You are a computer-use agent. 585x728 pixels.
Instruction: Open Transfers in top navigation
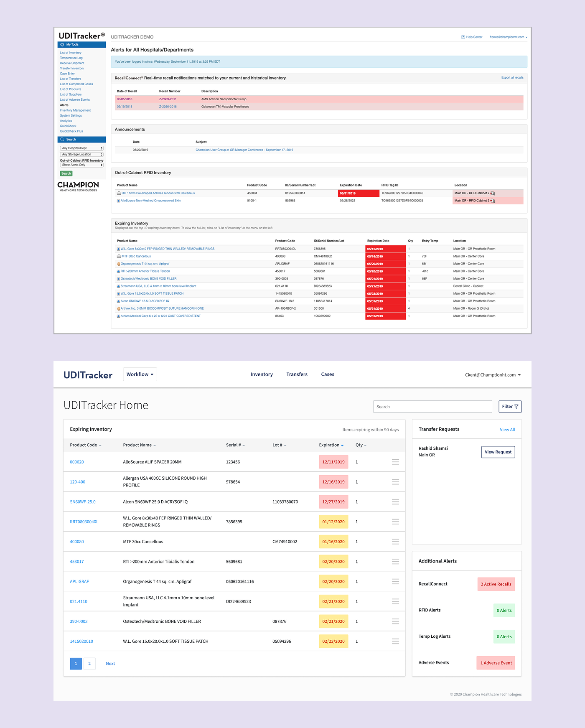pyautogui.click(x=297, y=374)
